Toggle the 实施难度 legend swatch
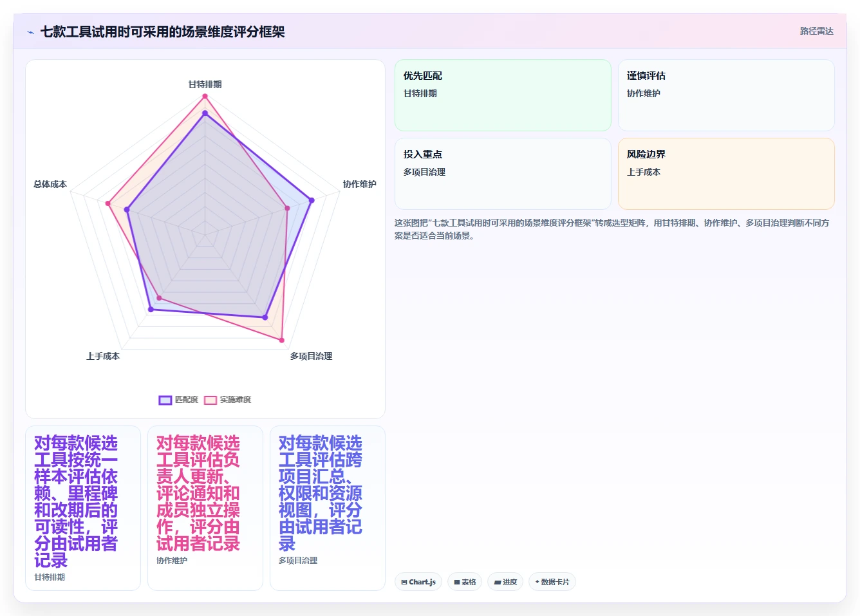Image resolution: width=860 pixels, height=616 pixels. pos(210,400)
